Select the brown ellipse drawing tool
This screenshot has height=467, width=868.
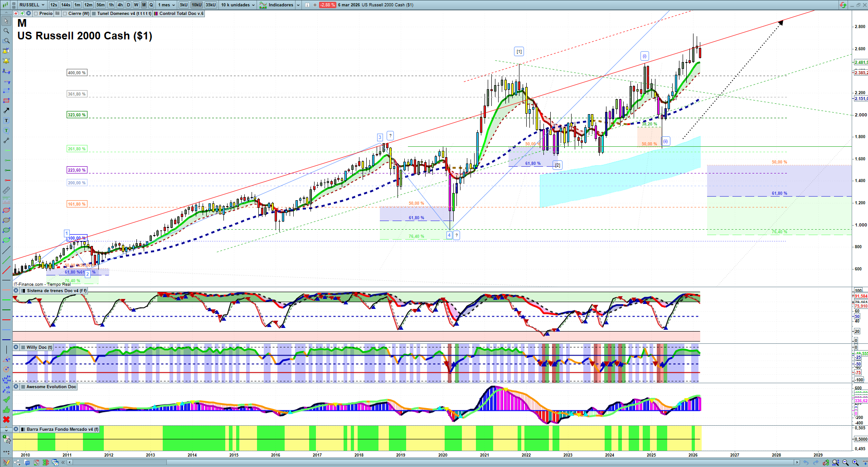[x=6, y=220]
